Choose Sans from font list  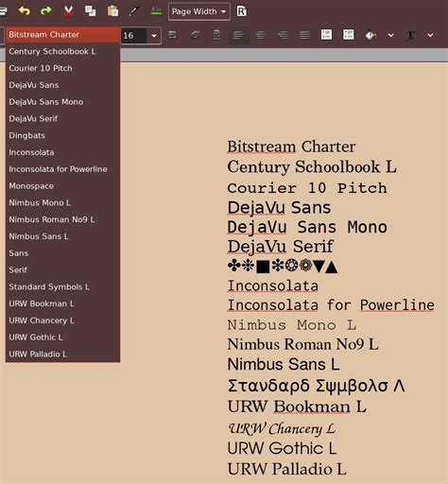point(62,253)
